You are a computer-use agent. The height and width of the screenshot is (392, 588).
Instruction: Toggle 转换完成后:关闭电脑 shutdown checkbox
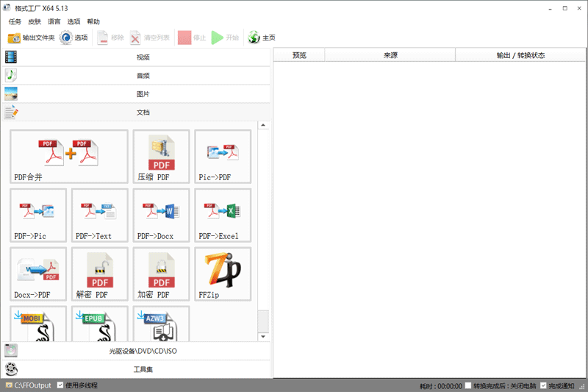coord(468,385)
